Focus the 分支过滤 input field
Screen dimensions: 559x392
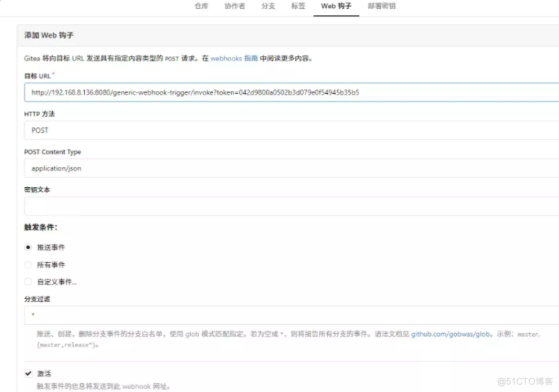[291, 315]
